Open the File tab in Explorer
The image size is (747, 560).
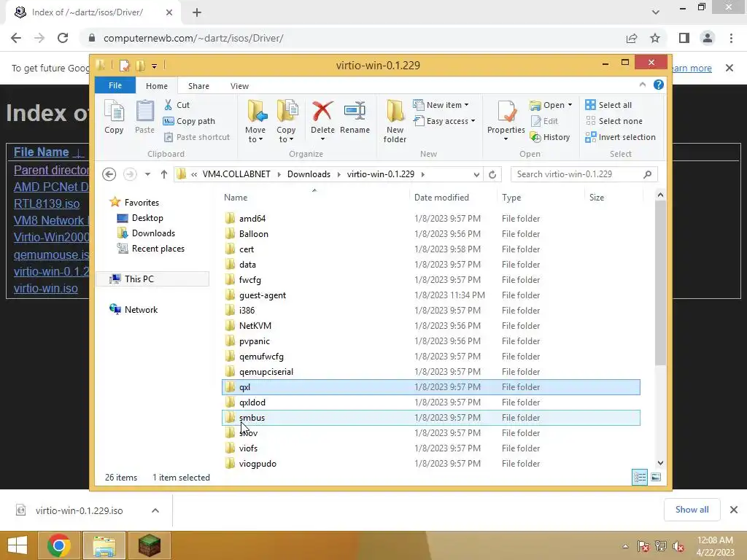coord(115,86)
